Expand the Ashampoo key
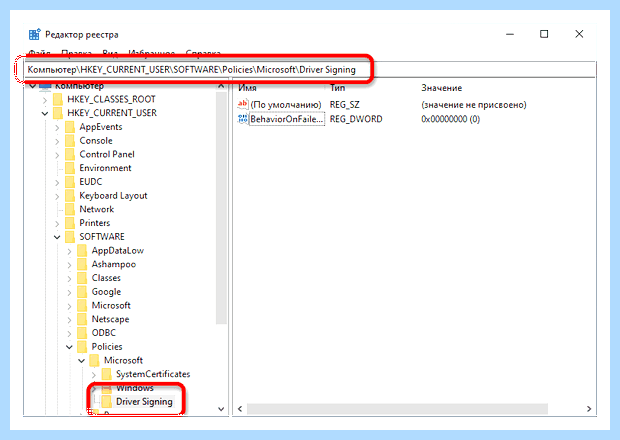Image resolution: width=620 pixels, height=440 pixels. pos(69,264)
